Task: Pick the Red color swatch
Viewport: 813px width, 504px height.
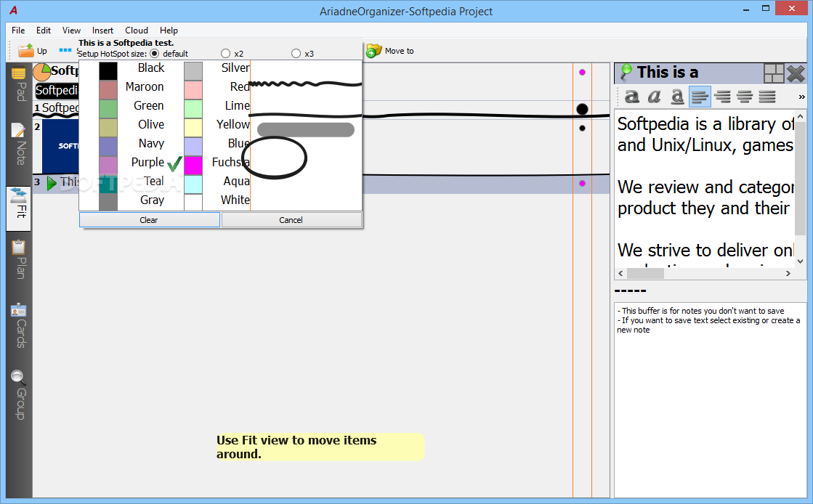Action: [x=193, y=89]
